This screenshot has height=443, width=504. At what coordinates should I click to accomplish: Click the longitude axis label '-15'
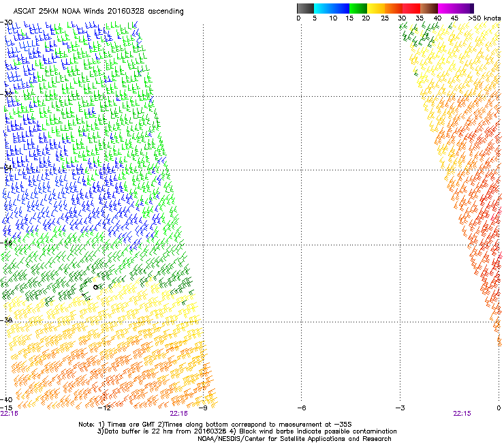click(x=6, y=408)
